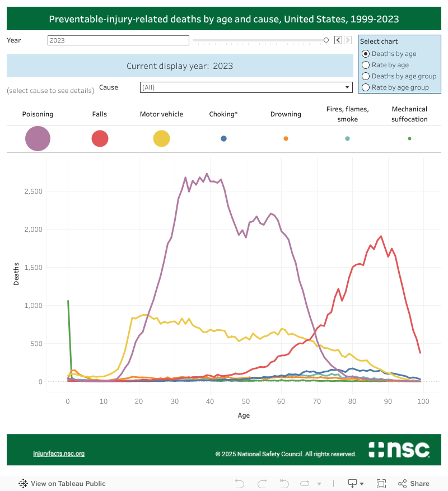Click inside the Year input field
Image resolution: width=448 pixels, height=491 pixels.
(118, 40)
